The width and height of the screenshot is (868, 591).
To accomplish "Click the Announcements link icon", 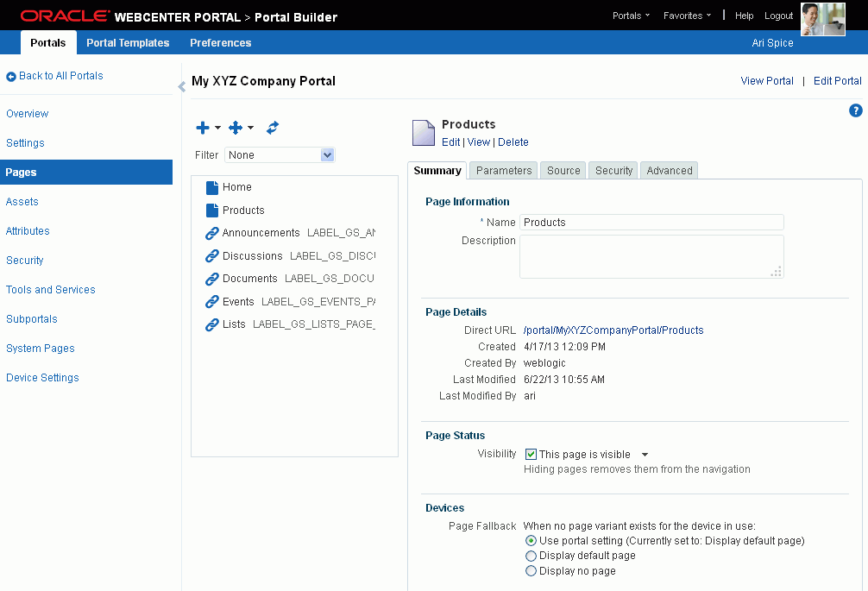I will point(212,234).
